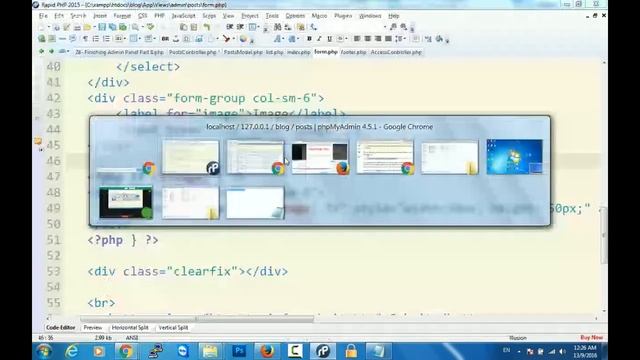Open the color picker wheel icon
Viewport: 640px width, 360px height.
pyautogui.click(x=243, y=39)
